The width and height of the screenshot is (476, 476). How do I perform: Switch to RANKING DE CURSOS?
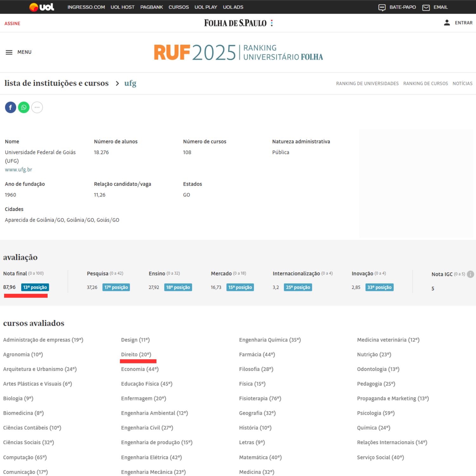[x=426, y=83]
